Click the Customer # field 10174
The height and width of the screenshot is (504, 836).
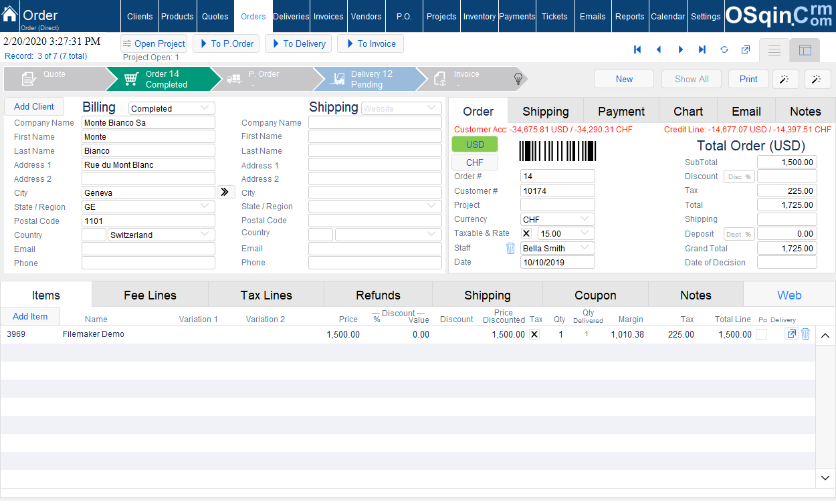(558, 191)
